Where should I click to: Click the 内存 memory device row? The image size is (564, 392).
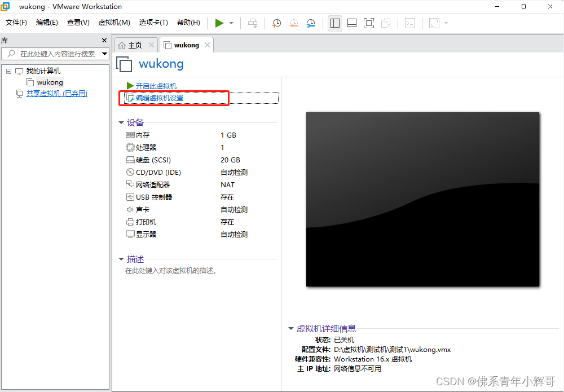click(x=201, y=135)
